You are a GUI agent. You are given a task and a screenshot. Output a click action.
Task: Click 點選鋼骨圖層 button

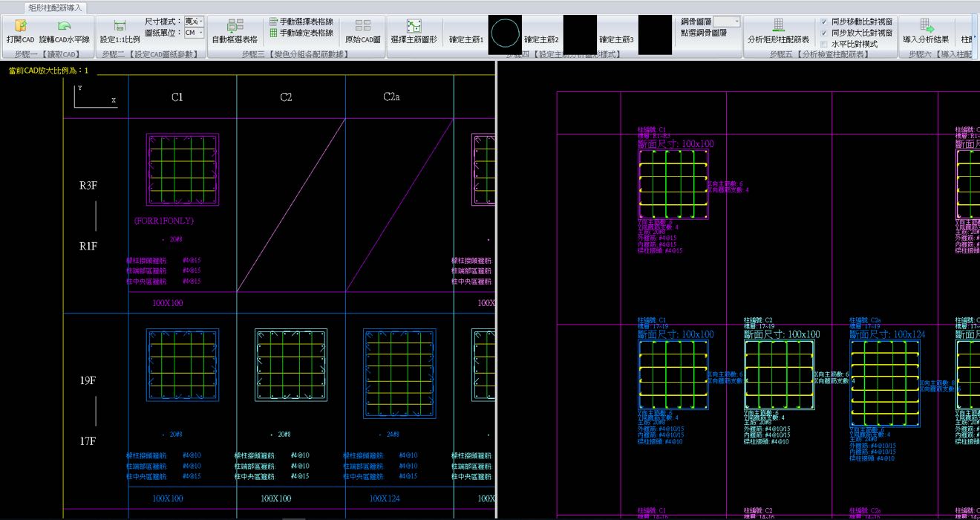(x=704, y=33)
